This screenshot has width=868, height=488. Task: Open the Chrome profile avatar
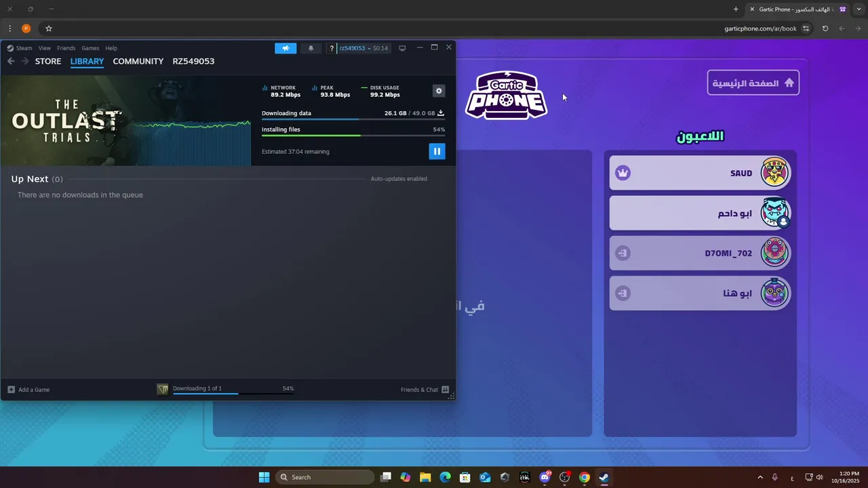coord(26,28)
